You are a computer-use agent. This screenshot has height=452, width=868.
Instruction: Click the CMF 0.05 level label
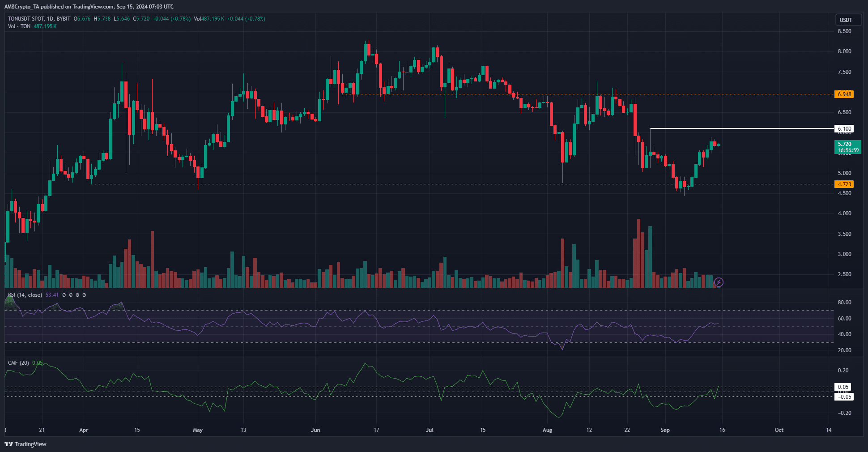pos(843,387)
